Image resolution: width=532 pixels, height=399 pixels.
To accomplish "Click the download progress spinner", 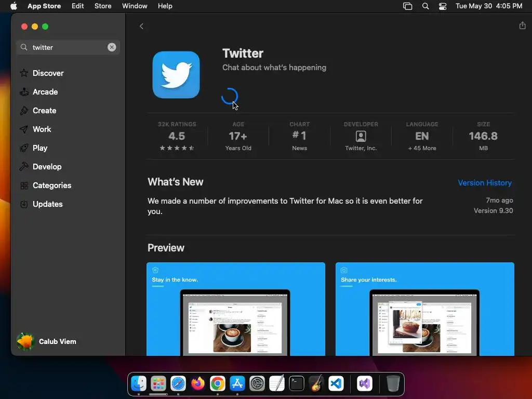I will [x=229, y=96].
